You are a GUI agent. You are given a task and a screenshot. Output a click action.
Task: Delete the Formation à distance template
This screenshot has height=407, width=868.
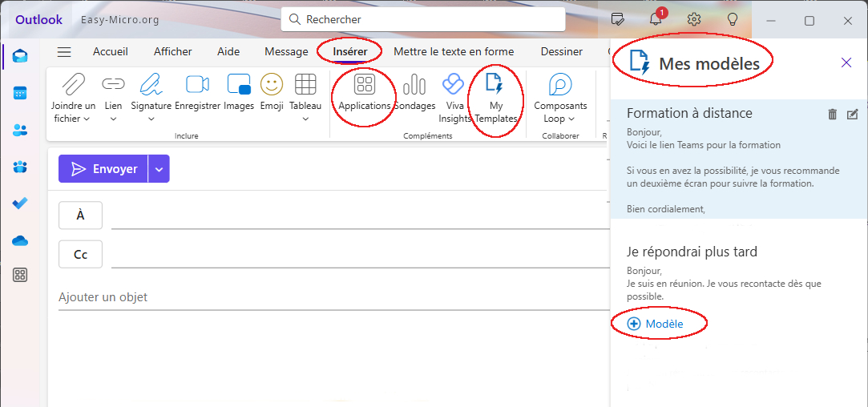tap(832, 115)
